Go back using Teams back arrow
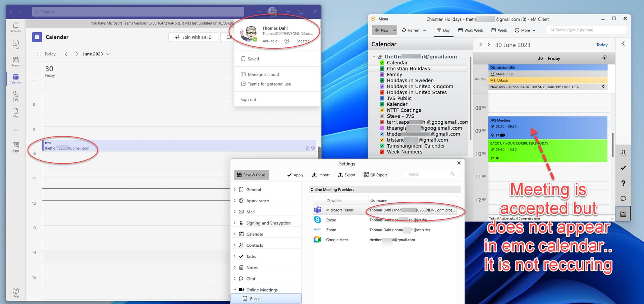Viewport: 644px width, 304px height. (x=11, y=12)
